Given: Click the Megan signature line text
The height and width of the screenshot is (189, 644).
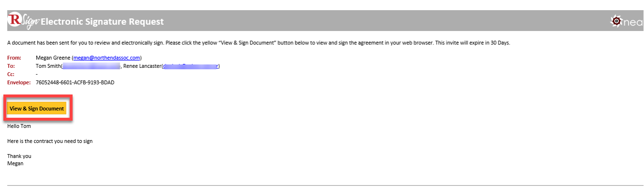Looking at the screenshot, I should coord(15,163).
